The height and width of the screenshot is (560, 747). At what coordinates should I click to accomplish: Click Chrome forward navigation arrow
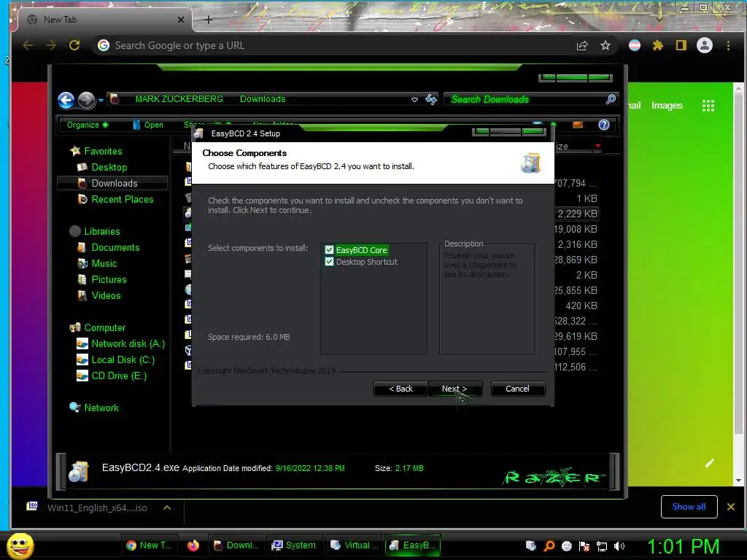point(50,45)
